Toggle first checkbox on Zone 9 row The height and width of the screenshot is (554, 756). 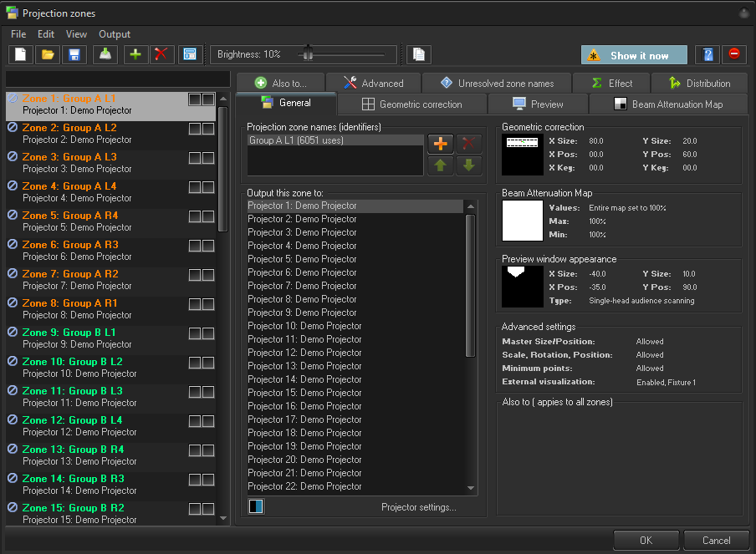pos(195,333)
